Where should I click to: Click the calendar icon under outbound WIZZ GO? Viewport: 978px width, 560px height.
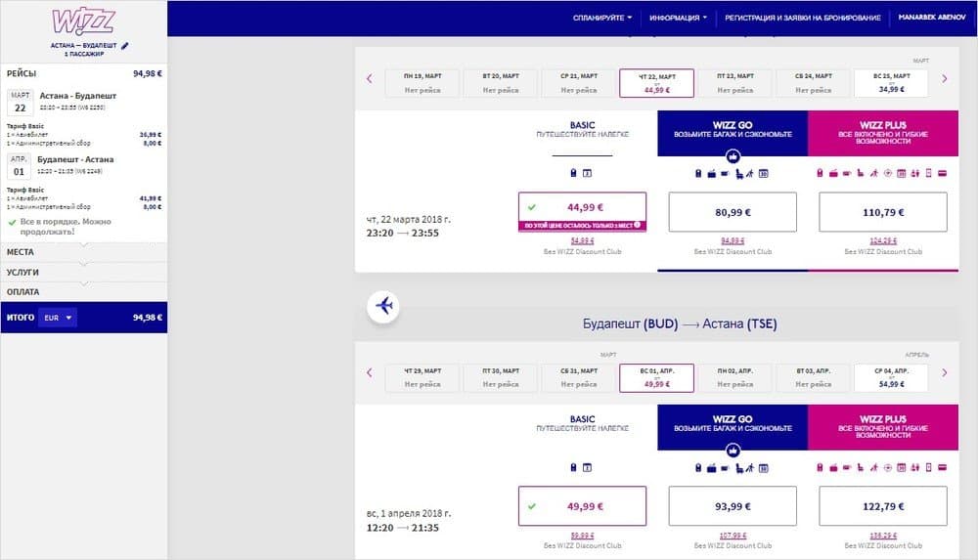click(x=764, y=173)
